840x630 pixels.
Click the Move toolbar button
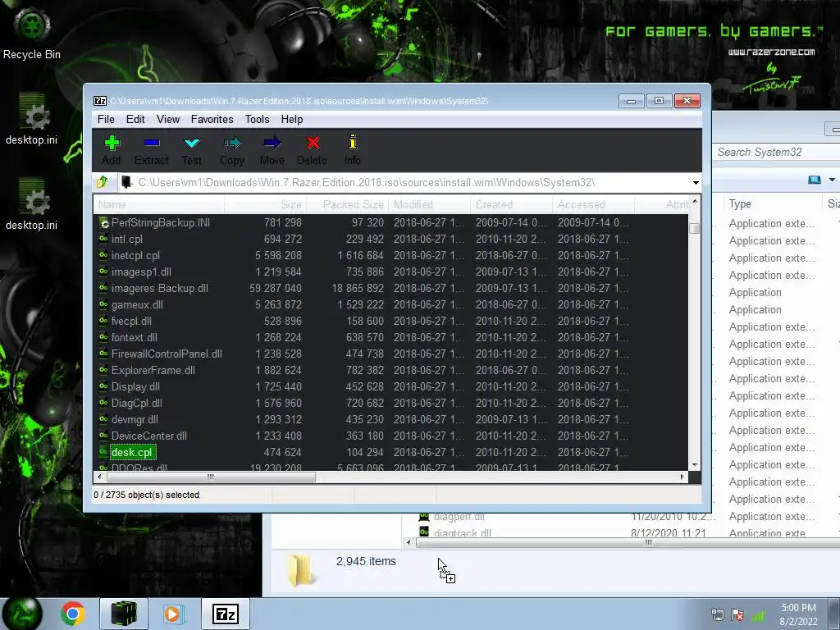click(x=272, y=150)
